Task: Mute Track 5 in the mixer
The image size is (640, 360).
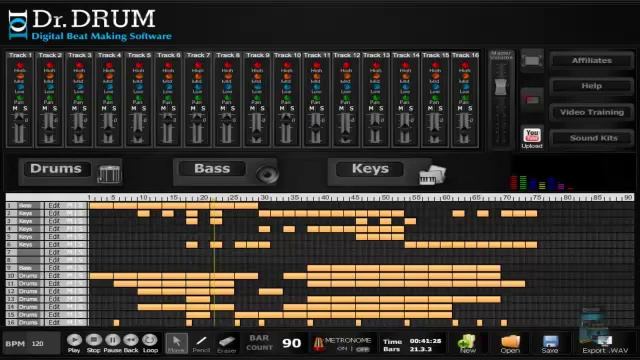Action: (134, 109)
